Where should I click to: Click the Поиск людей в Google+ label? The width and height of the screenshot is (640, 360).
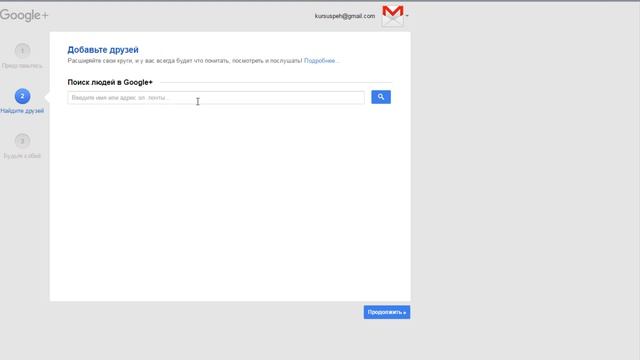110,82
